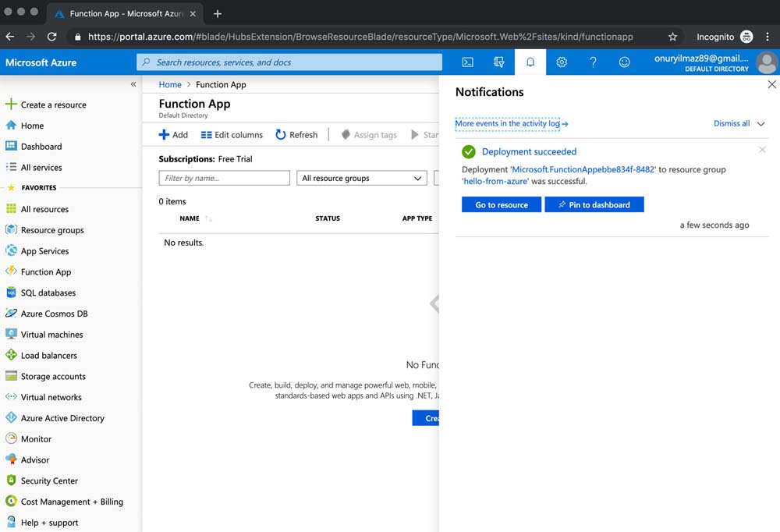This screenshot has width=780, height=532.
Task: Bookmark this page with the star icon
Action: pos(672,37)
